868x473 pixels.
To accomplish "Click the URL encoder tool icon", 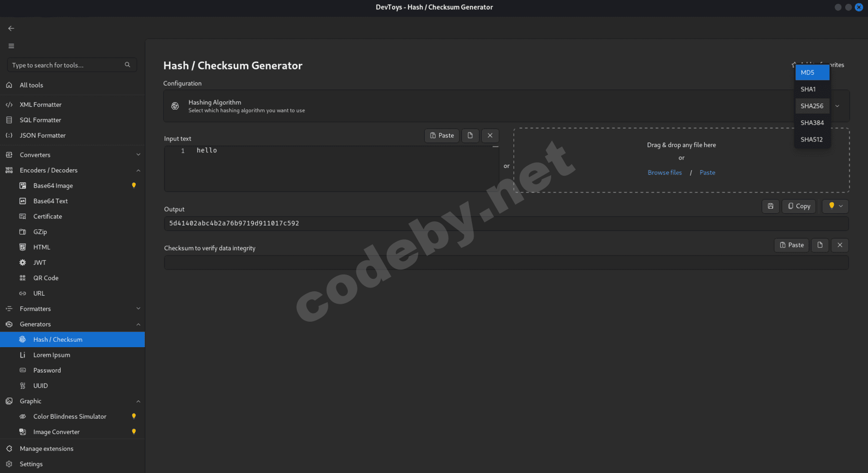I will point(23,293).
